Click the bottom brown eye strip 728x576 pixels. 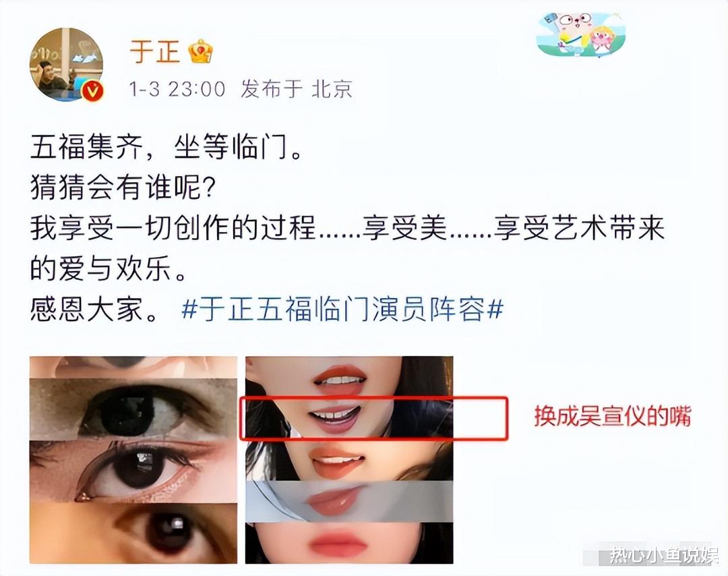[x=133, y=533]
